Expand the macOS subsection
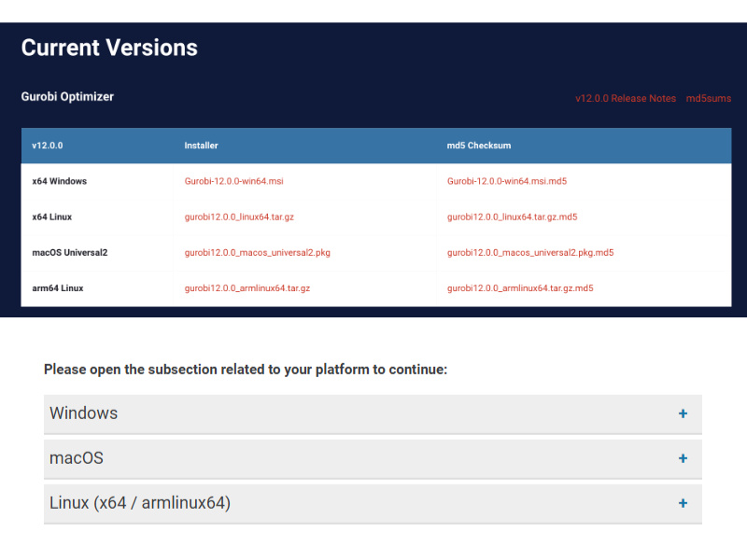 [373, 458]
